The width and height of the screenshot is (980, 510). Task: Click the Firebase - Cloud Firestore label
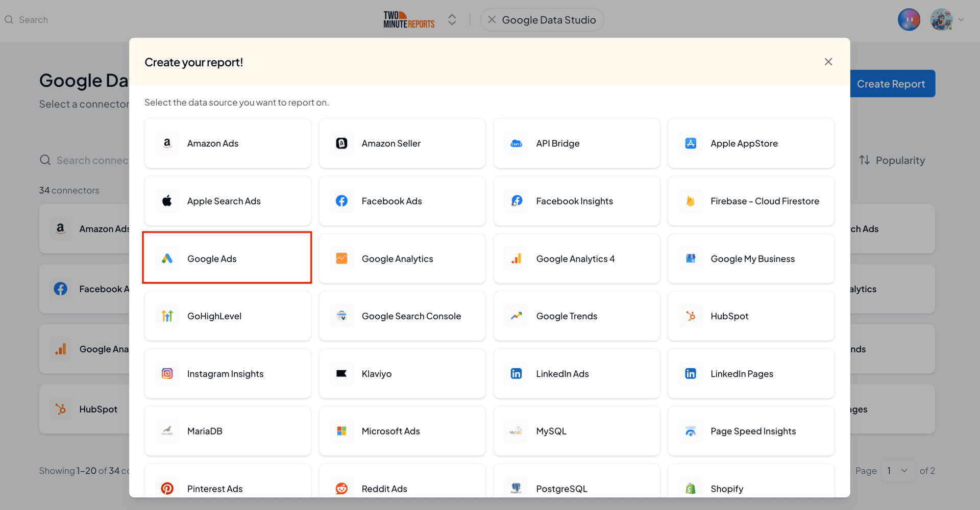pyautogui.click(x=765, y=201)
